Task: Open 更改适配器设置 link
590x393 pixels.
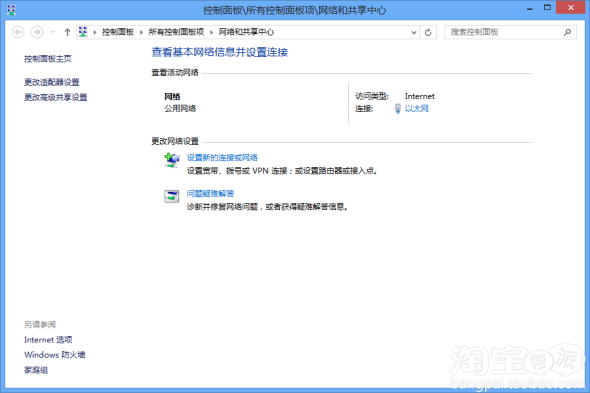Action: click(52, 82)
